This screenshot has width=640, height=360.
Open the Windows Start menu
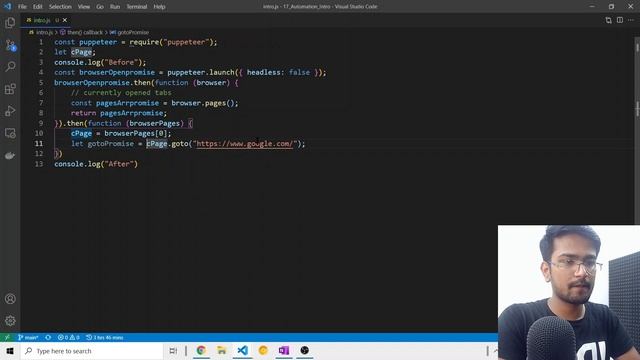(10, 351)
